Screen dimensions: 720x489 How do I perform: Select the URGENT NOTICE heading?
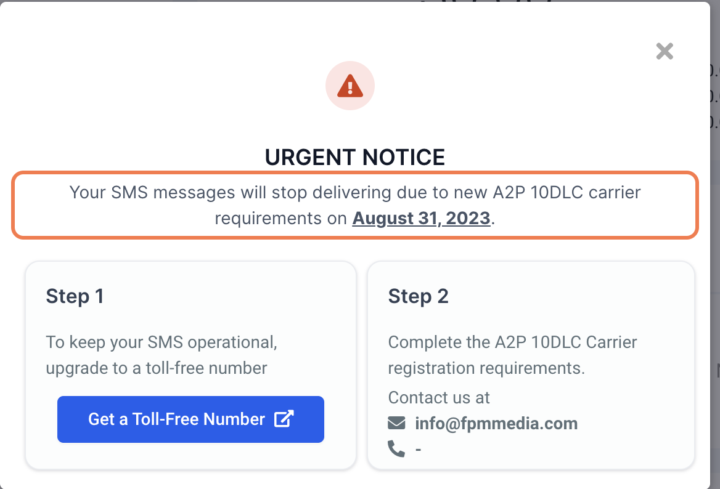click(355, 157)
